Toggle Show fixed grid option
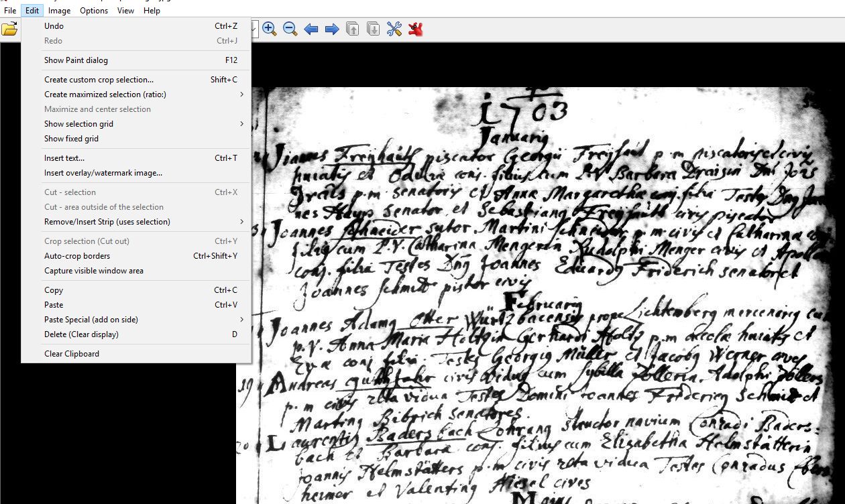Image resolution: width=845 pixels, height=504 pixels. point(72,139)
